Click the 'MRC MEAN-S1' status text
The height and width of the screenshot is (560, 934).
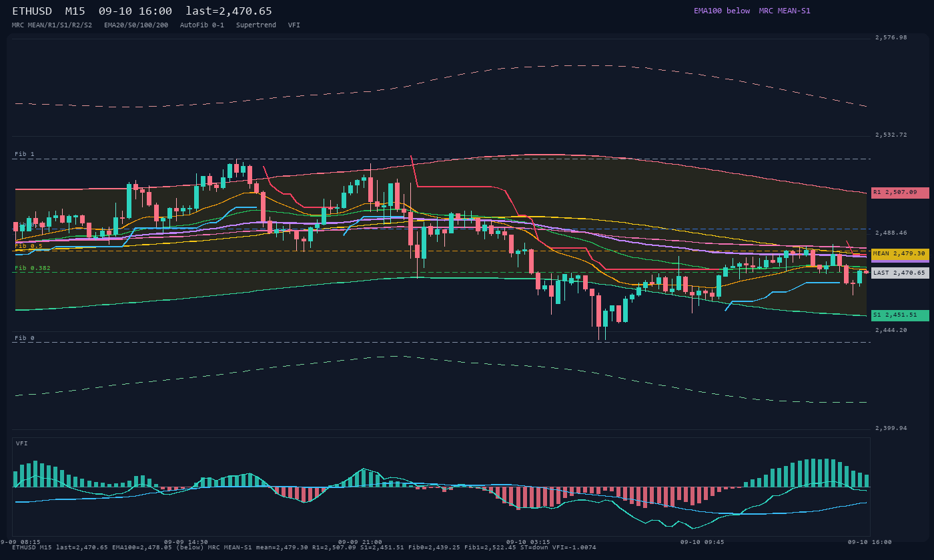pyautogui.click(x=785, y=11)
